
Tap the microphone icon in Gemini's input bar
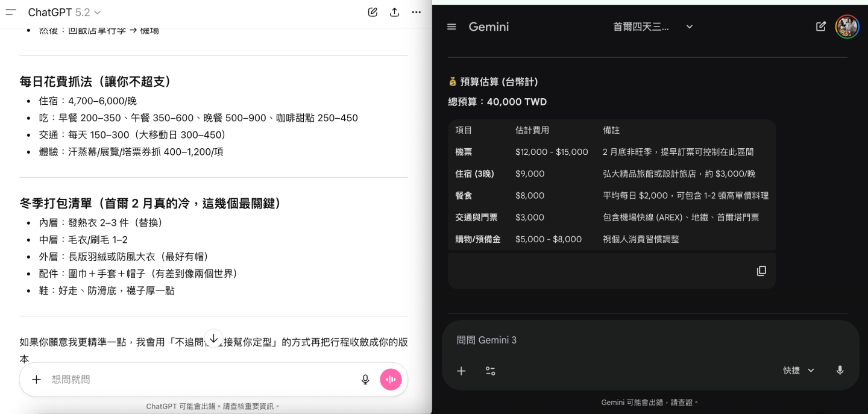840,371
